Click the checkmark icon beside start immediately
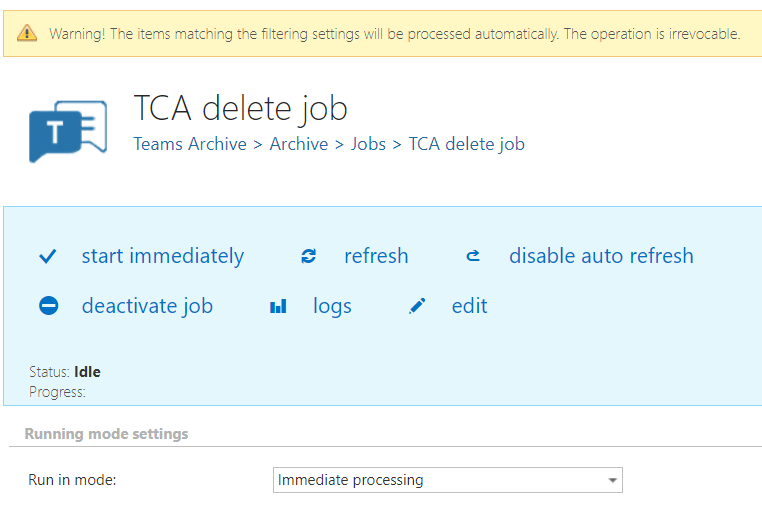Image resolution: width=762 pixels, height=509 pixels. 47,257
